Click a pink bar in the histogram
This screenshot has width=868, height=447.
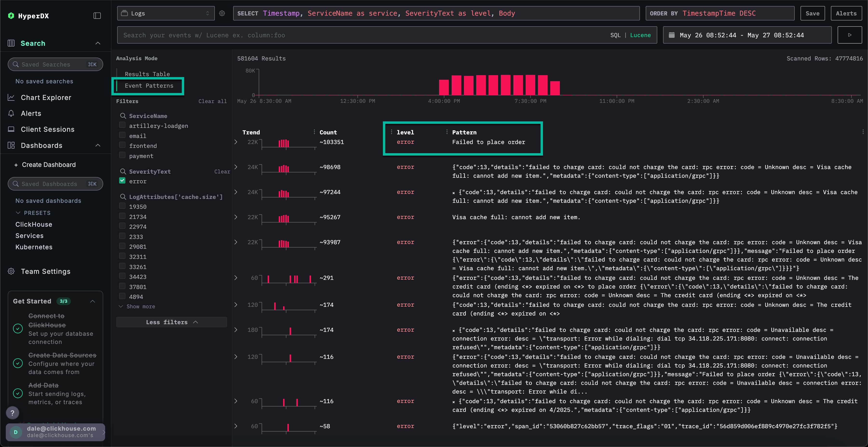(493, 85)
